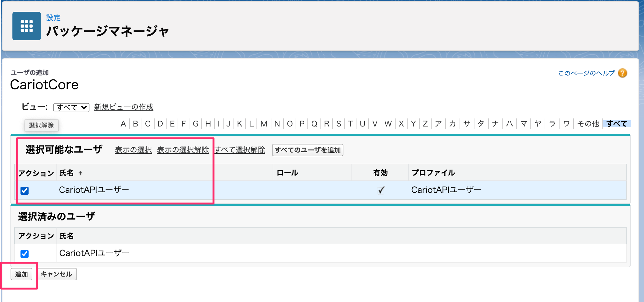Image resolution: width=644 pixels, height=302 pixels.
Task: Filter users by kana マ
Action: click(x=524, y=124)
